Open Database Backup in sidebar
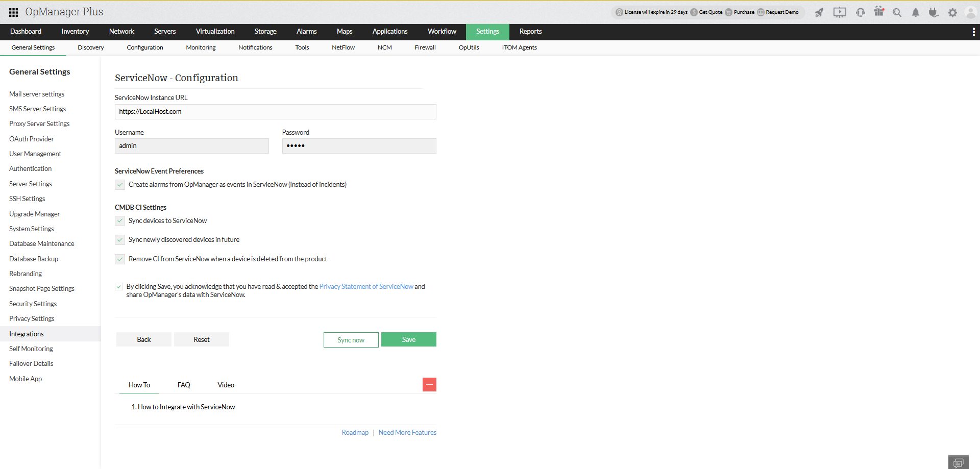The height and width of the screenshot is (469, 980). [34, 259]
